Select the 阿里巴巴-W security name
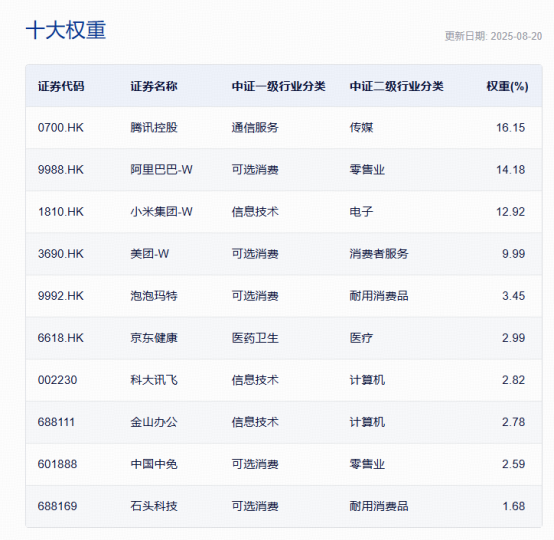 tap(161, 170)
